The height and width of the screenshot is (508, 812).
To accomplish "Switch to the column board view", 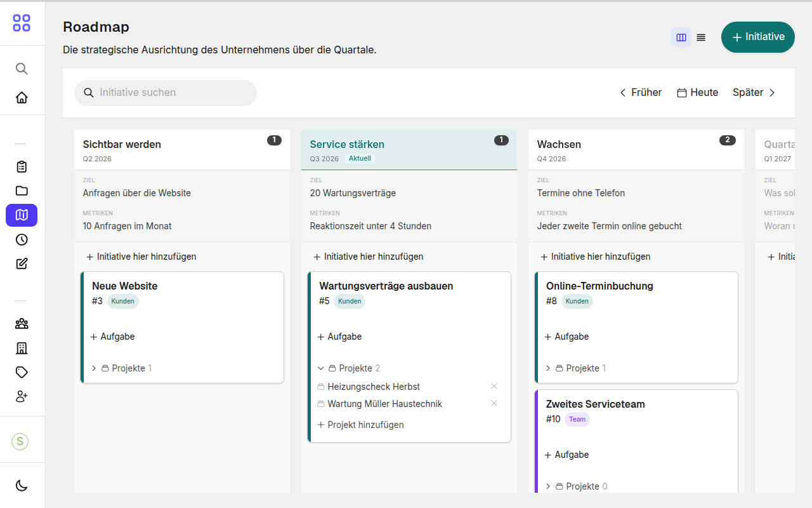I will click(x=681, y=37).
